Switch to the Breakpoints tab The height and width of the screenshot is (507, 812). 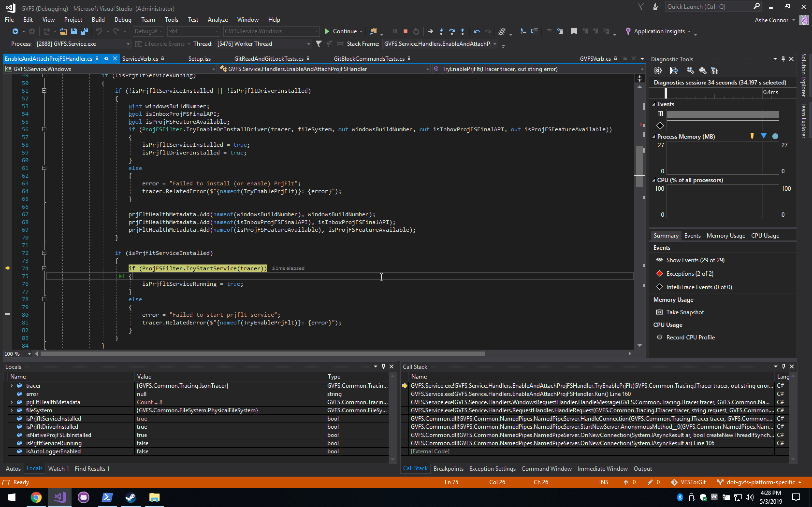(448, 468)
